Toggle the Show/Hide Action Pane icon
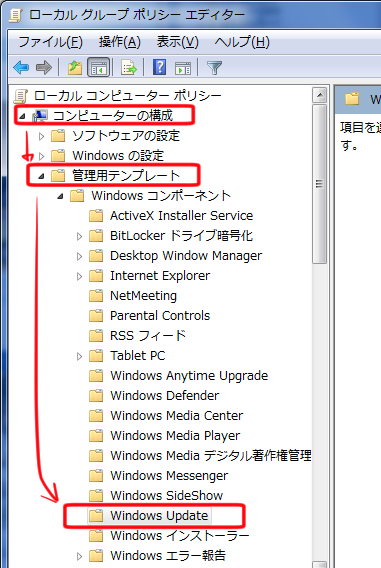Image resolution: width=381 pixels, height=568 pixels. tap(183, 68)
